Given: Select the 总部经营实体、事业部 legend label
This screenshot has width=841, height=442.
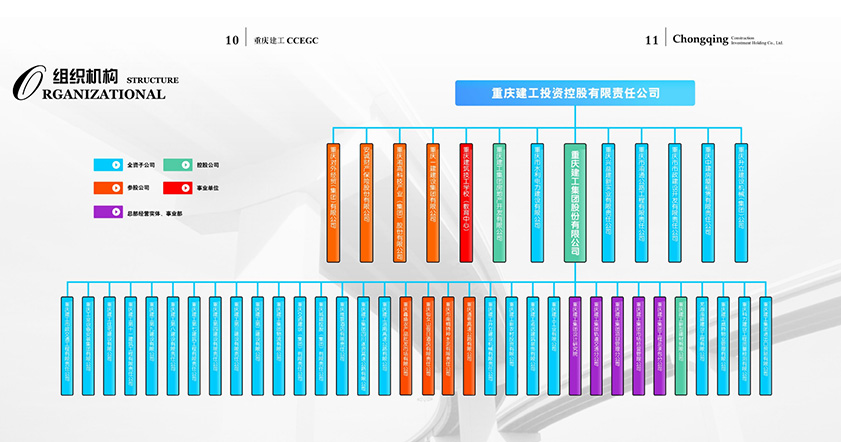Looking at the screenshot, I should pyautogui.click(x=154, y=213).
